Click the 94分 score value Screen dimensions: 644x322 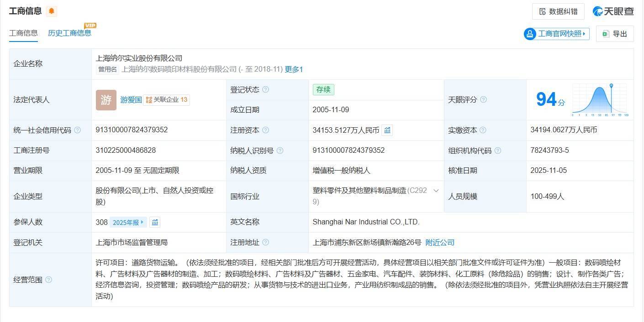550,99
